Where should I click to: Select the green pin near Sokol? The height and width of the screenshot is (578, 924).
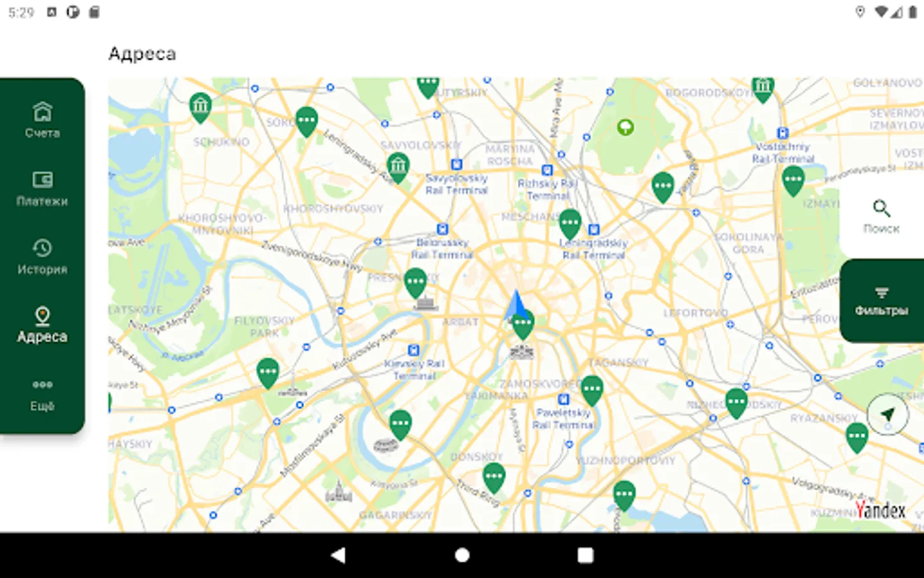click(x=307, y=121)
